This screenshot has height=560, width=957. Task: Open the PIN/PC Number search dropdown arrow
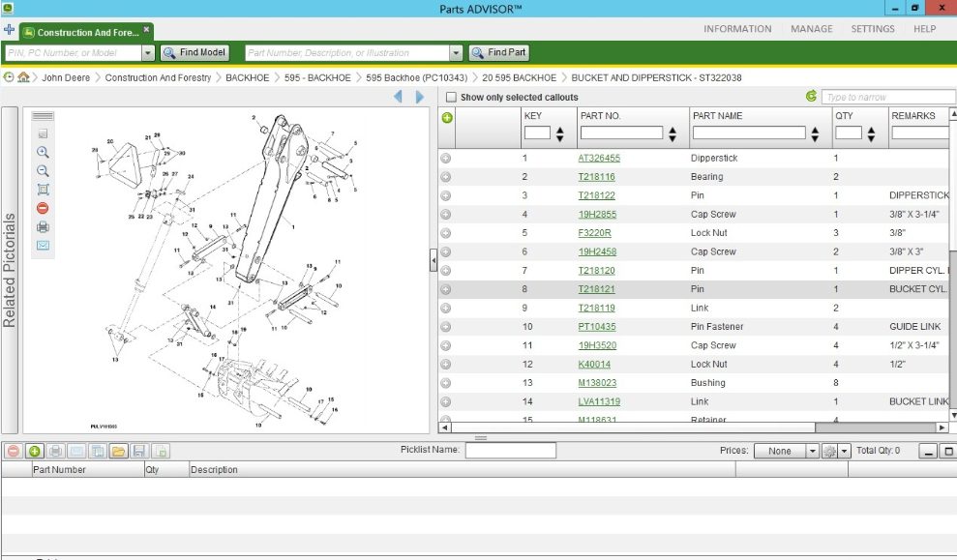pyautogui.click(x=147, y=52)
